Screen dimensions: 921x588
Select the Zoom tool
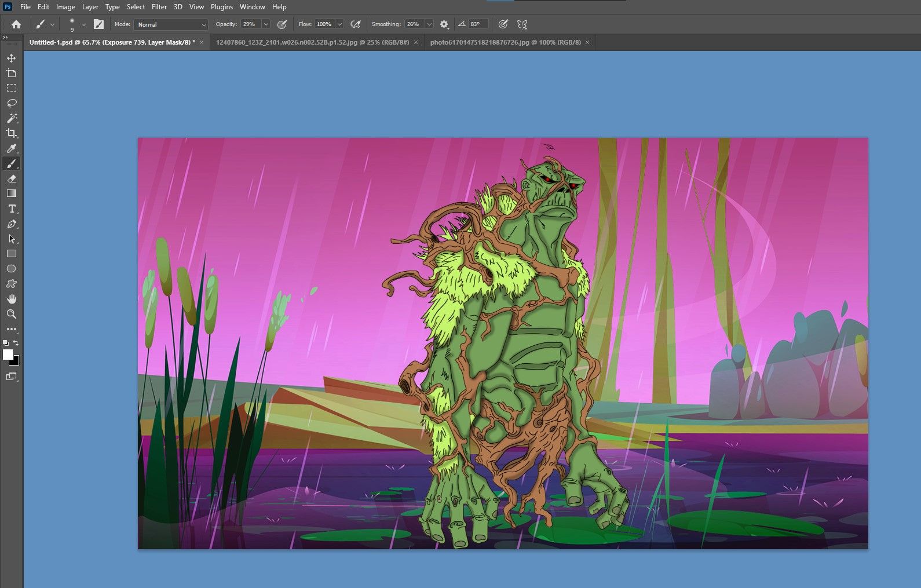12,314
